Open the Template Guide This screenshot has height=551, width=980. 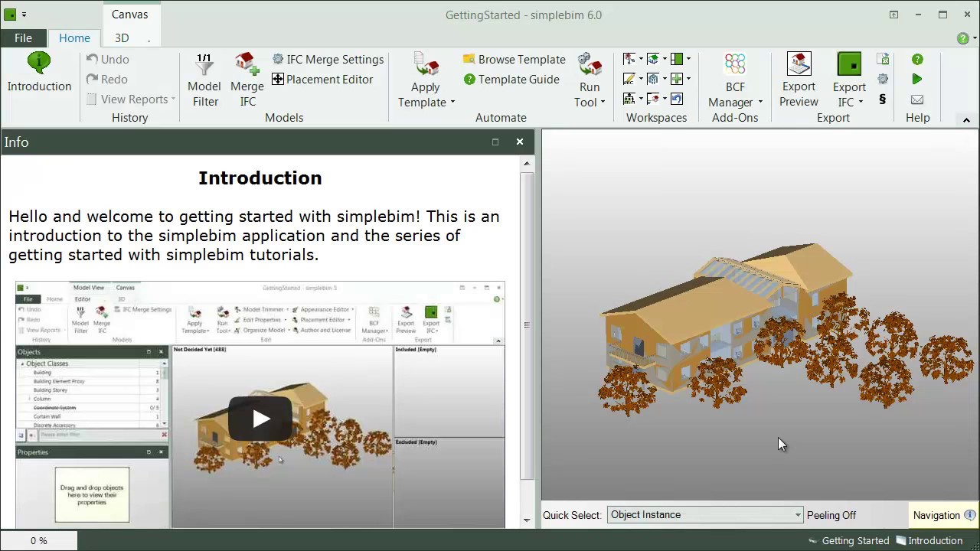tap(511, 80)
